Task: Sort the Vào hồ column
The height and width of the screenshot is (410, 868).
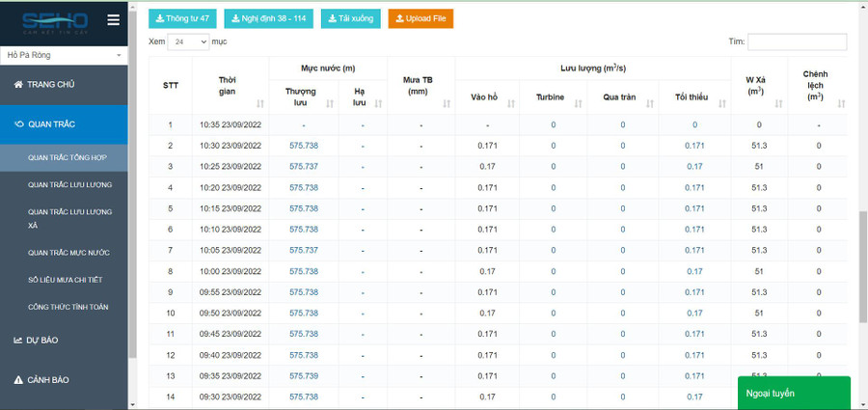Action: (x=510, y=103)
